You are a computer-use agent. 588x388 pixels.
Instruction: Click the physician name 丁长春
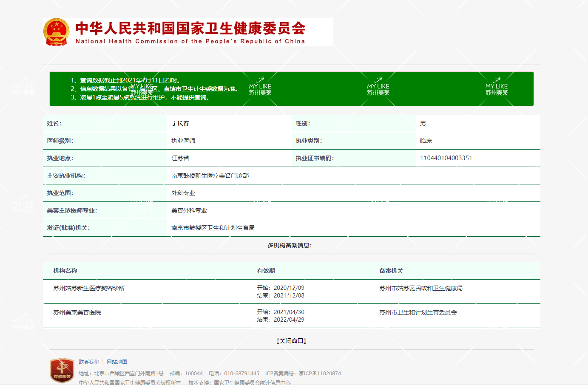(180, 123)
